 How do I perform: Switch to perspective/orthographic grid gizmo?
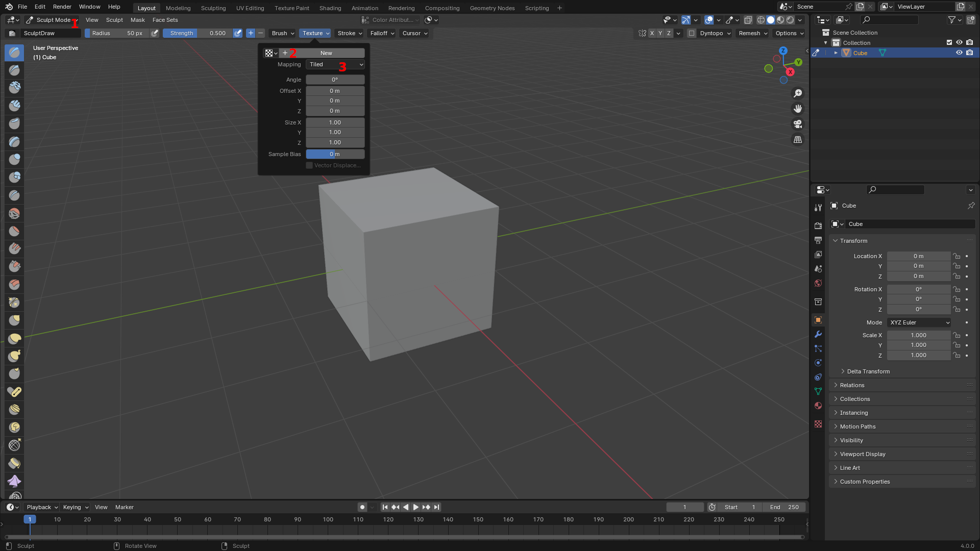click(x=798, y=139)
